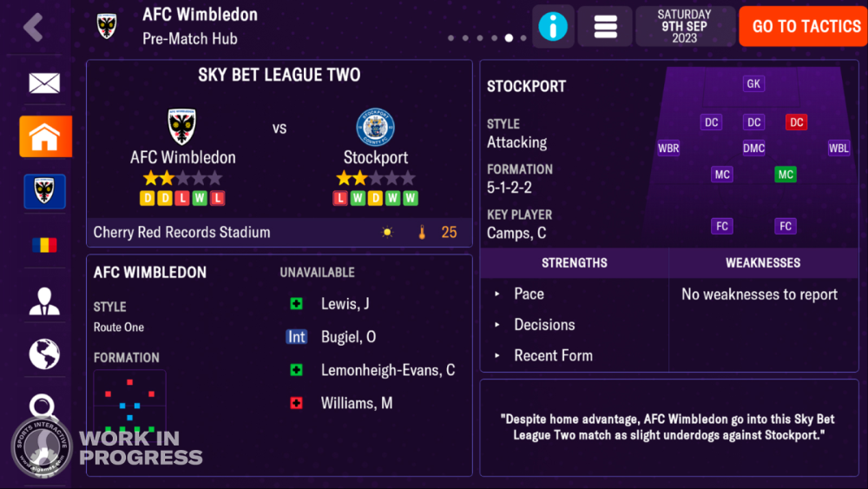Switch to the WEAKNESSES column header

click(x=763, y=263)
